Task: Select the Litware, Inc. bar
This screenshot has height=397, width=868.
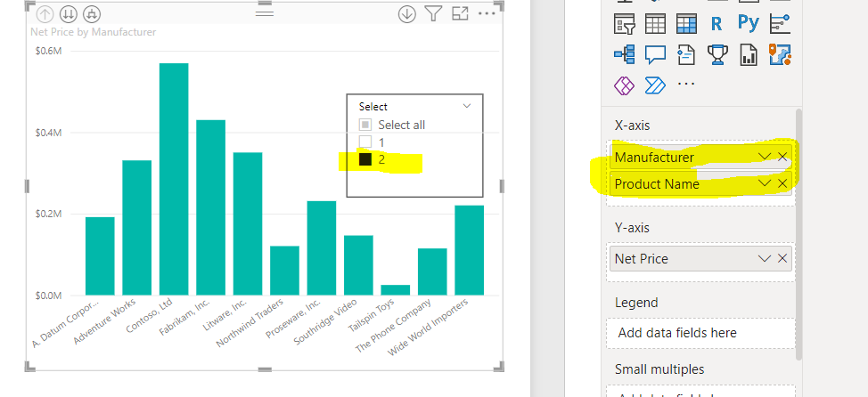Action: click(248, 224)
